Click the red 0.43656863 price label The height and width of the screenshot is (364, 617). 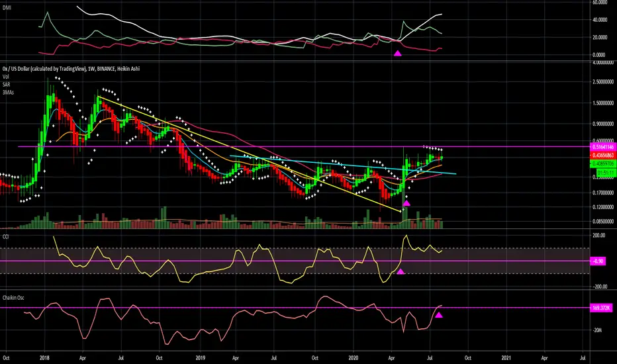603,156
